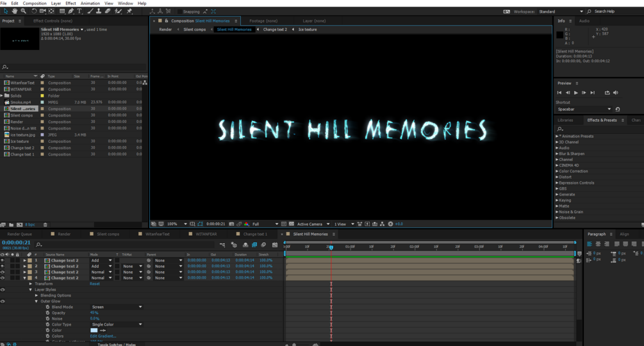Click Edit Gradient link for Colors
This screenshot has height=346, width=644.
click(103, 336)
